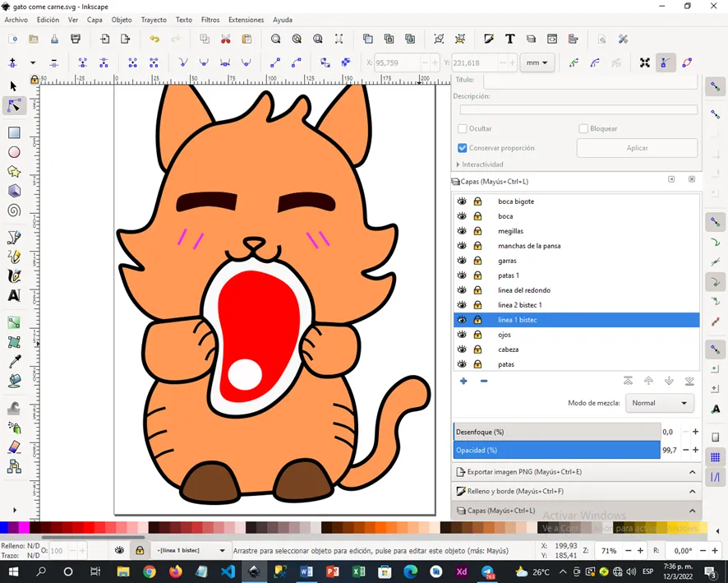728x583 pixels.
Task: Select the Node editing tool
Action: [14, 106]
